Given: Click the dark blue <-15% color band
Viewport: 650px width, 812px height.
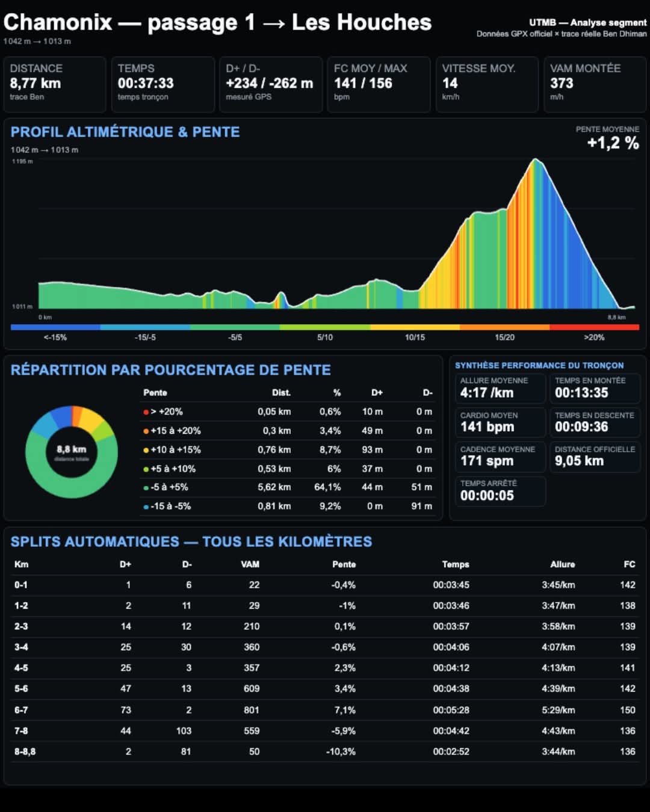Looking at the screenshot, I should (x=55, y=327).
